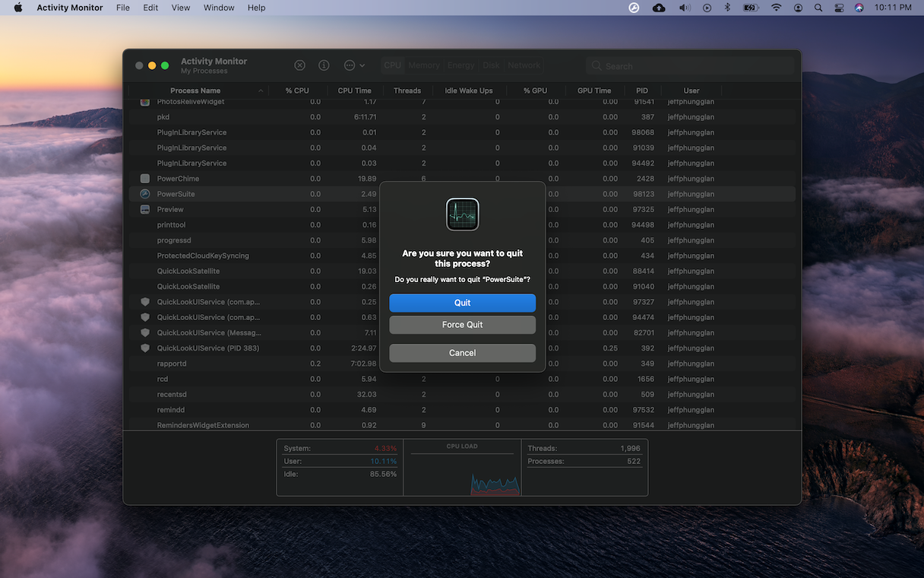The image size is (924, 578).
Task: Open the View menu
Action: click(x=181, y=8)
